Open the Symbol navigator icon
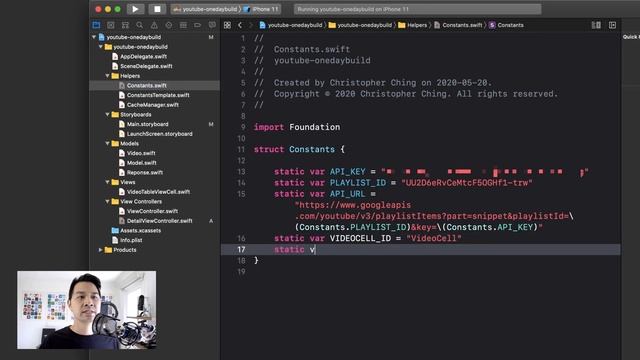Viewport: 640px width, 360px height. tap(125, 25)
